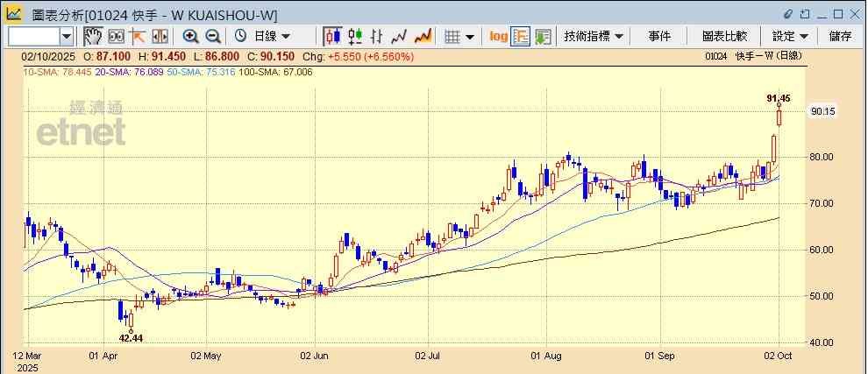Open the grid lines dropdown

point(459,36)
